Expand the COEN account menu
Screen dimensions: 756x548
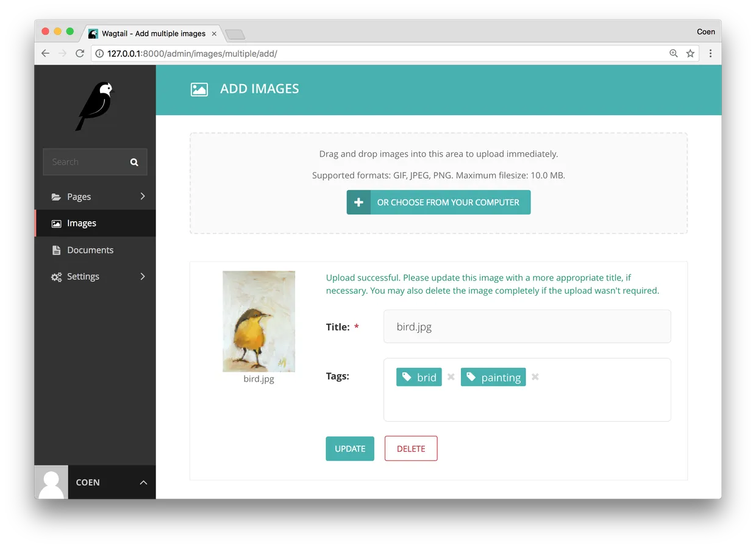(143, 482)
